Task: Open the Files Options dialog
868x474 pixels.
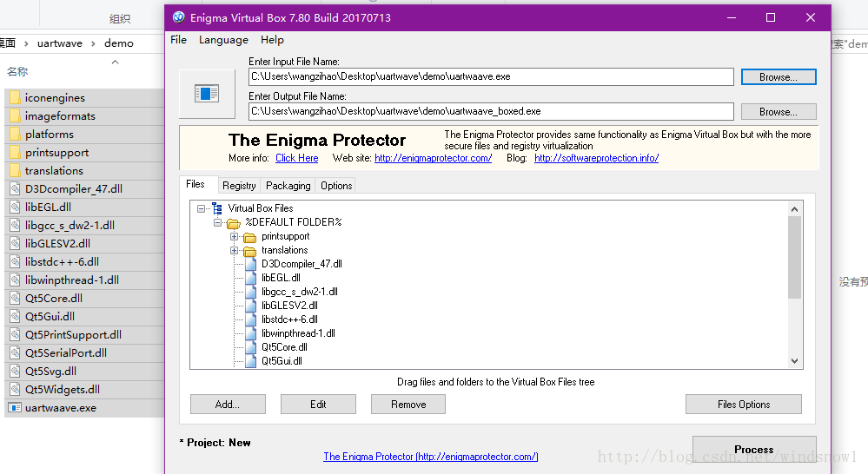Action: point(744,405)
